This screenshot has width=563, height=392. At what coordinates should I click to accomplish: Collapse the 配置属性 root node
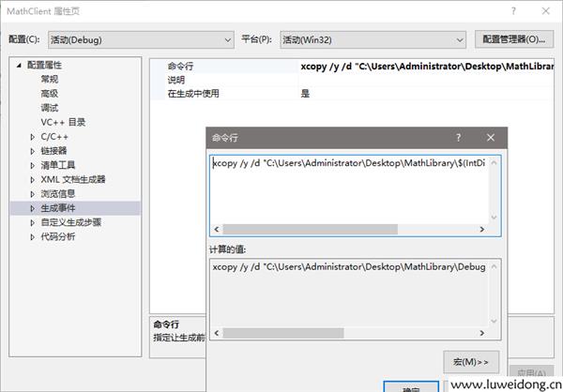(20, 66)
